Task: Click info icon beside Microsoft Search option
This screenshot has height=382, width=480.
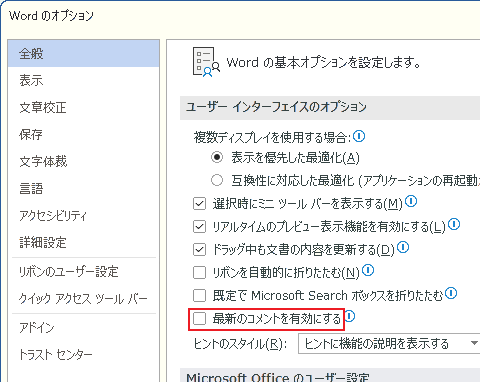Action: (x=451, y=293)
